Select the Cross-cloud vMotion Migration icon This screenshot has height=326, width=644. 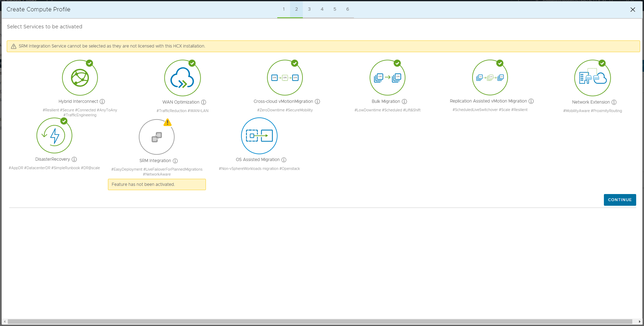coord(285,78)
